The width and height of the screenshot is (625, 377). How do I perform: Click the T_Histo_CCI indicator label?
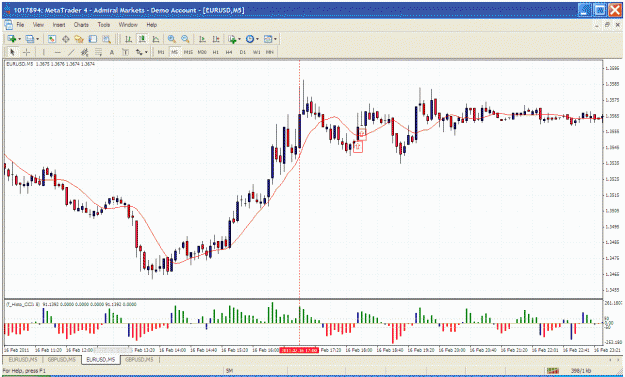[22, 304]
